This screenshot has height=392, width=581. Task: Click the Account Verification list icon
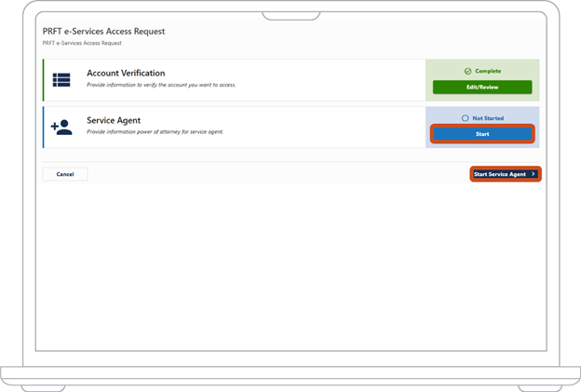pos(61,80)
